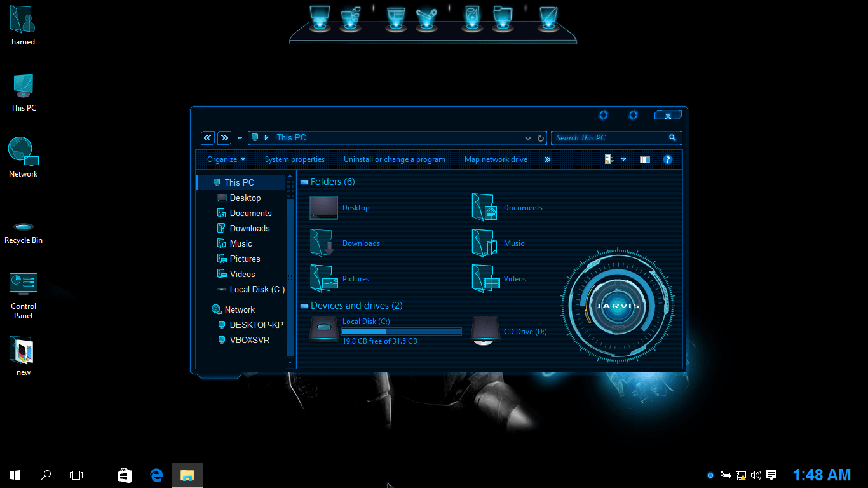Open the computer icon in the top dock
Screen dimensions: 868x488
pos(320,18)
